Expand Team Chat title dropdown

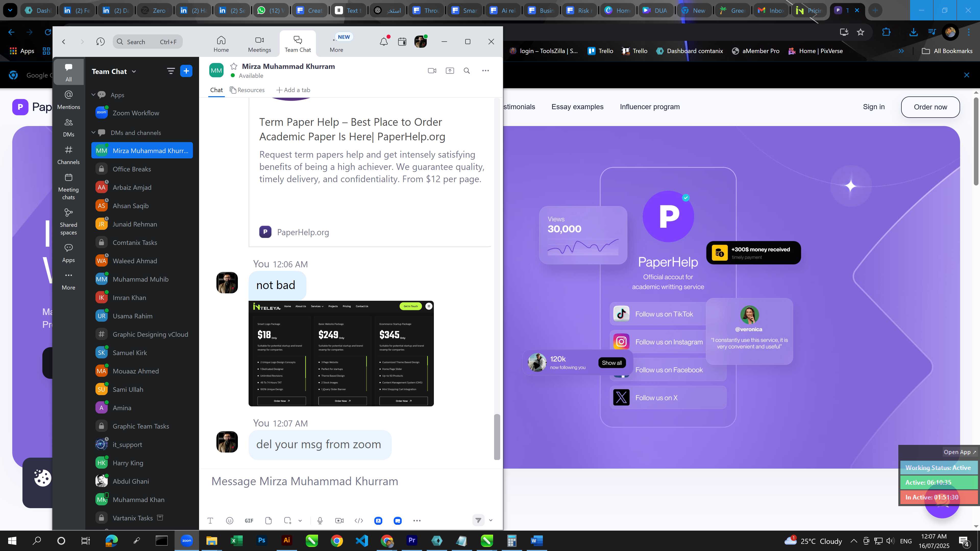(x=134, y=71)
